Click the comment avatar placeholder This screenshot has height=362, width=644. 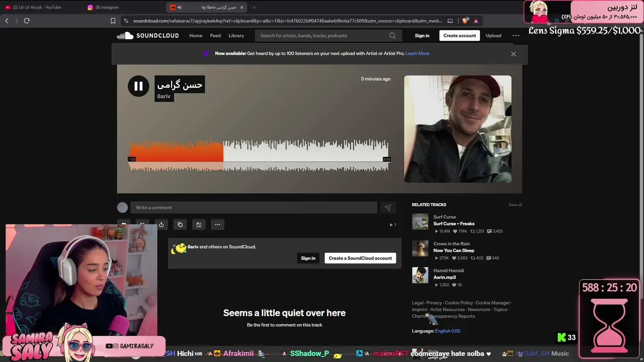pyautogui.click(x=122, y=208)
